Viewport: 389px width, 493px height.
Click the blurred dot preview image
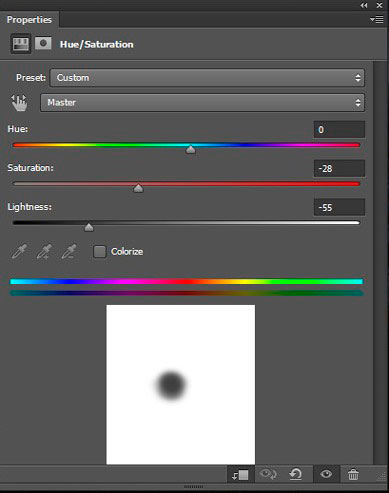click(181, 384)
